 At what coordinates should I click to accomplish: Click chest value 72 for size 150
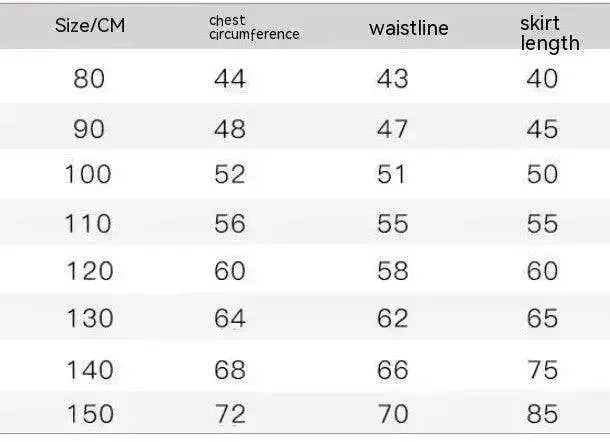click(x=230, y=413)
